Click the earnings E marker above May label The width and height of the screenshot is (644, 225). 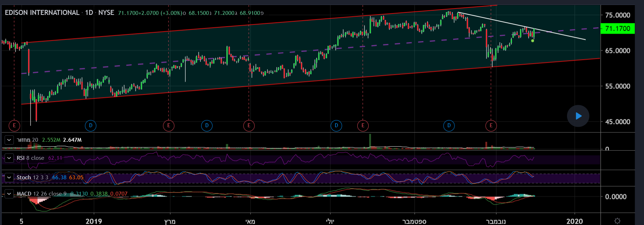pos(249,125)
